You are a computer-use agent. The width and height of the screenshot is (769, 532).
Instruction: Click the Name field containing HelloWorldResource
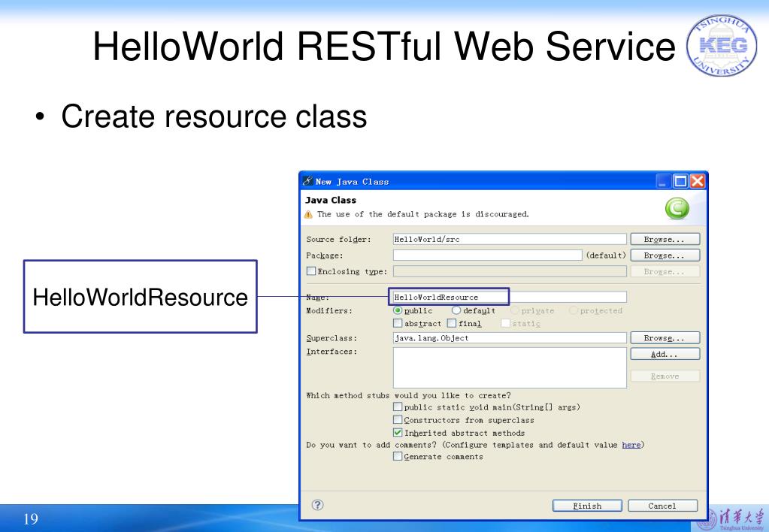pos(510,297)
